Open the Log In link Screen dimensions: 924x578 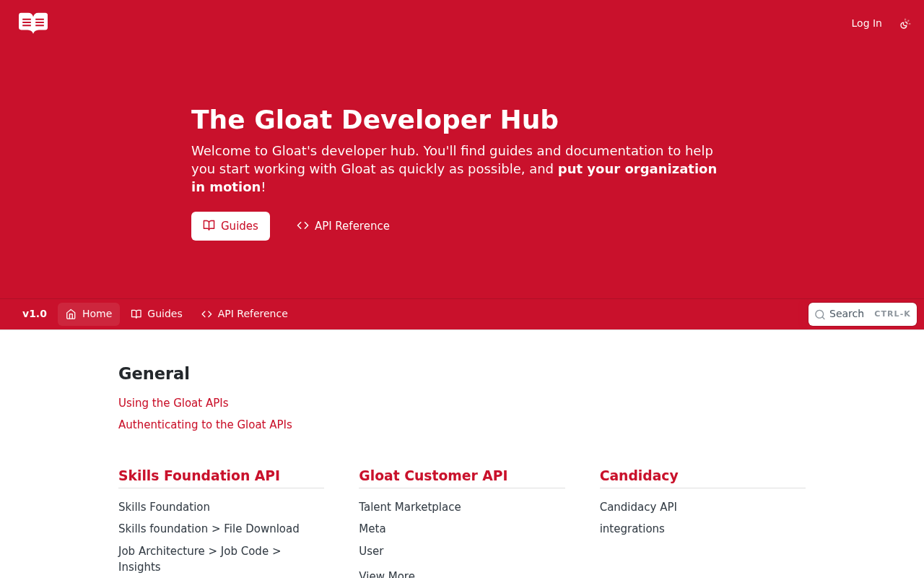[x=866, y=23]
